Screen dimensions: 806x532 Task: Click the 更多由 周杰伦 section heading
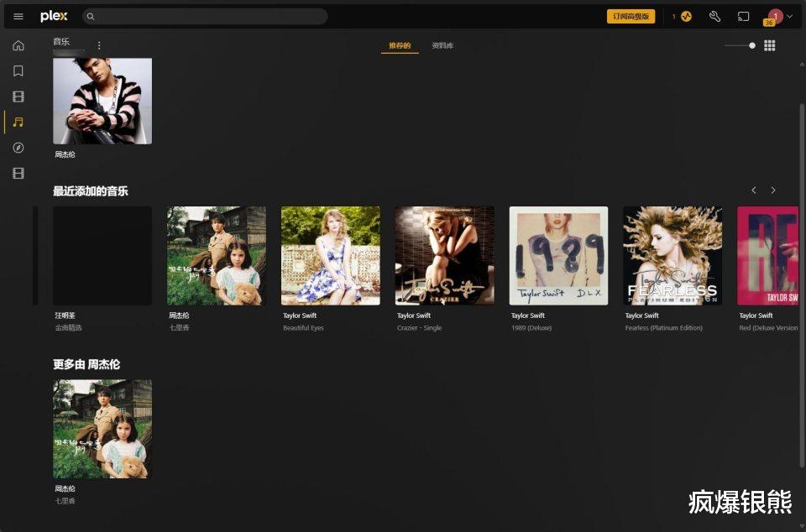(86, 364)
